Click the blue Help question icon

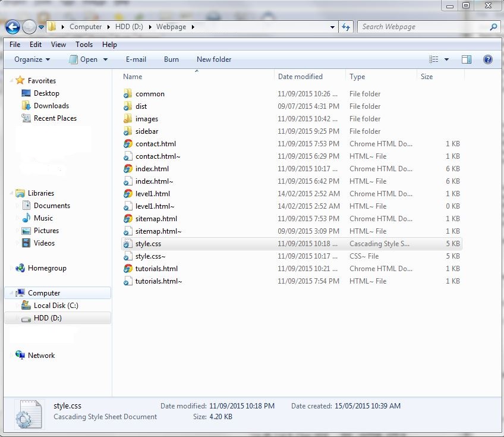pyautogui.click(x=487, y=59)
